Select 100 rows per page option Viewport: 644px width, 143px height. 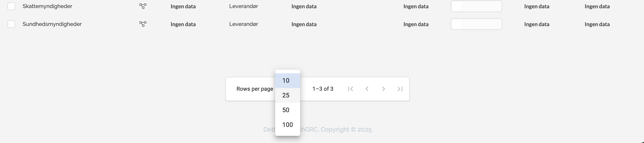[287, 125]
